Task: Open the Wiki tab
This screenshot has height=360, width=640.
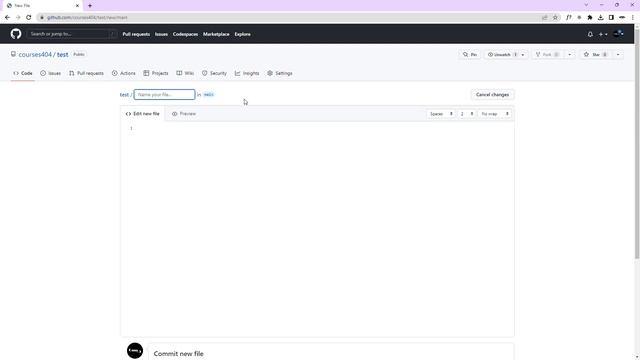Action: (185, 73)
